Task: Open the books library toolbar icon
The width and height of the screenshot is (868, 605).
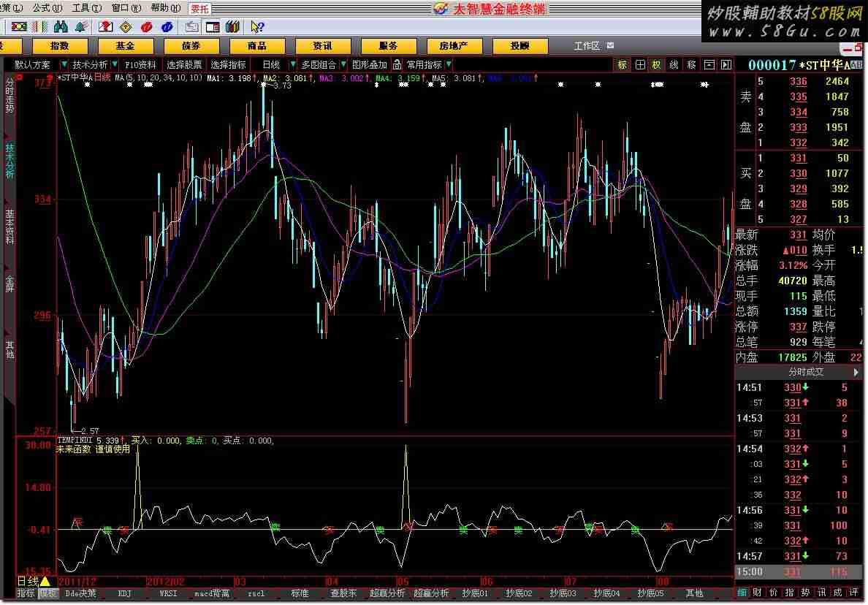Action: [233, 26]
